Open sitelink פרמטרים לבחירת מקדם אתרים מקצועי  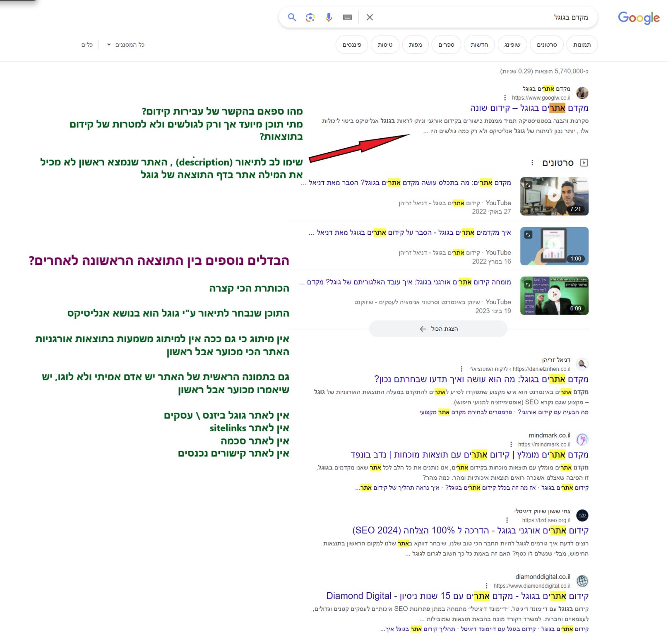pos(466,412)
